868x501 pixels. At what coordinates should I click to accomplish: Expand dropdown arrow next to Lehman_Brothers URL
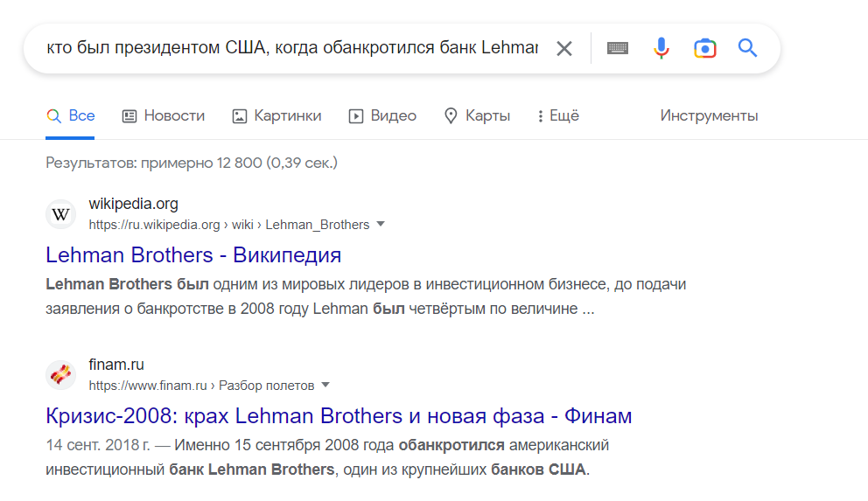point(381,224)
